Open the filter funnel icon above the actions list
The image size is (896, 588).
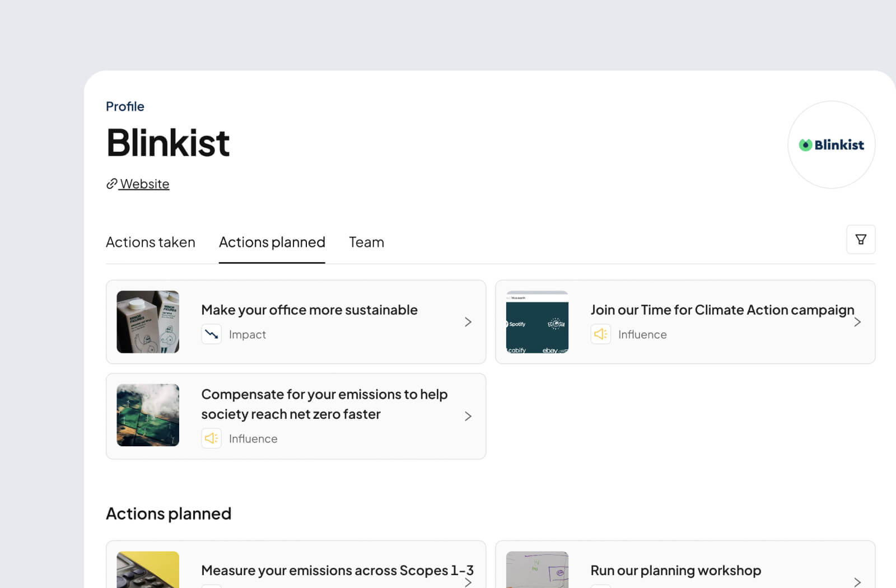861,239
